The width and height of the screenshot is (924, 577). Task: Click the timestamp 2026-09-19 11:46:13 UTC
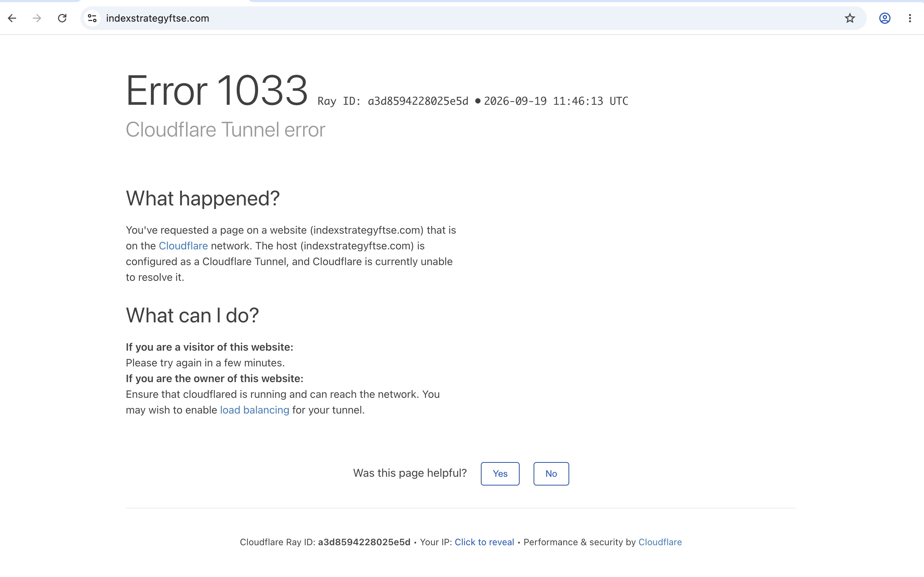click(x=556, y=101)
